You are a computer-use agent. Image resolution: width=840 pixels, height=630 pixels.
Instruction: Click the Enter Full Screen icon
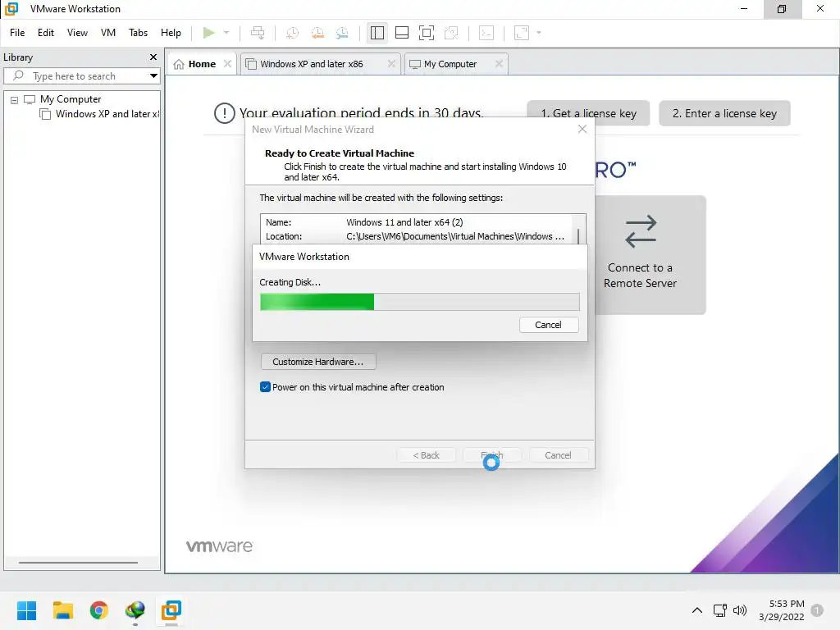tap(427, 33)
